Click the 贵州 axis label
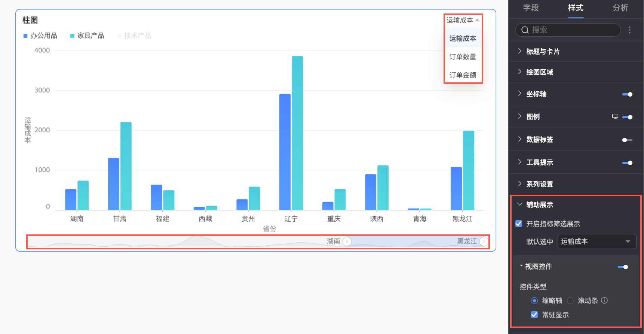Viewport: 644px width, 334px height. (248, 219)
